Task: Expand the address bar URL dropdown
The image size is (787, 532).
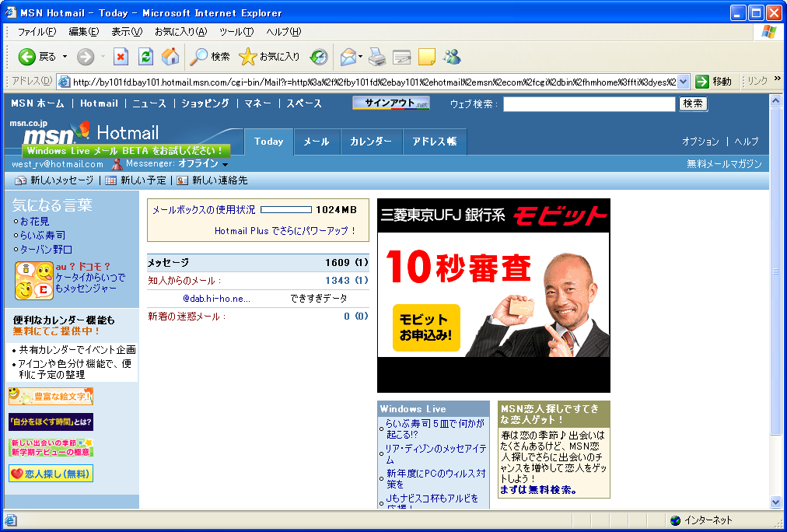Action: [x=684, y=82]
